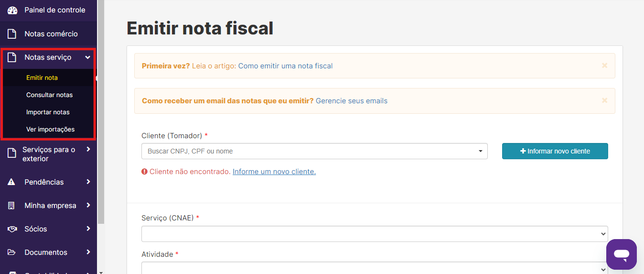
Task: Select Consultar notas in sidebar
Action: click(50, 95)
